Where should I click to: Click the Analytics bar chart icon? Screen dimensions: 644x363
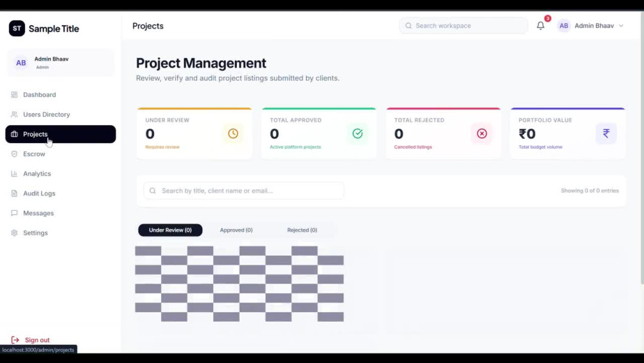[x=14, y=173]
